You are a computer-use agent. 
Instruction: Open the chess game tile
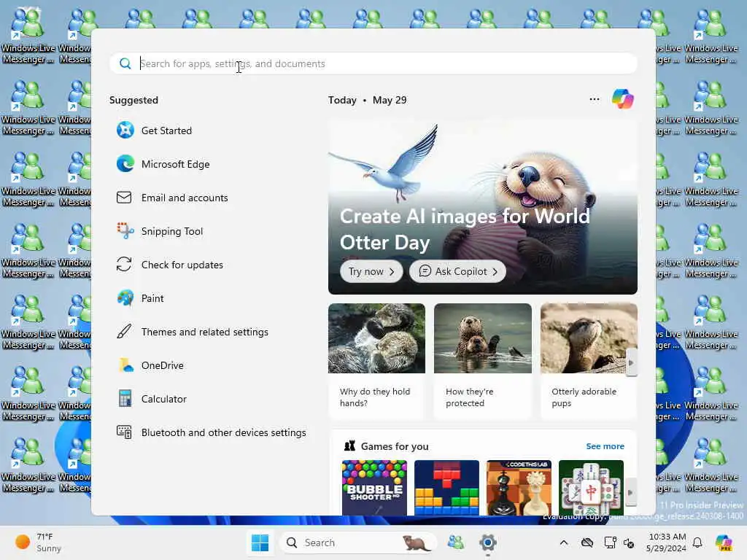[x=519, y=488]
